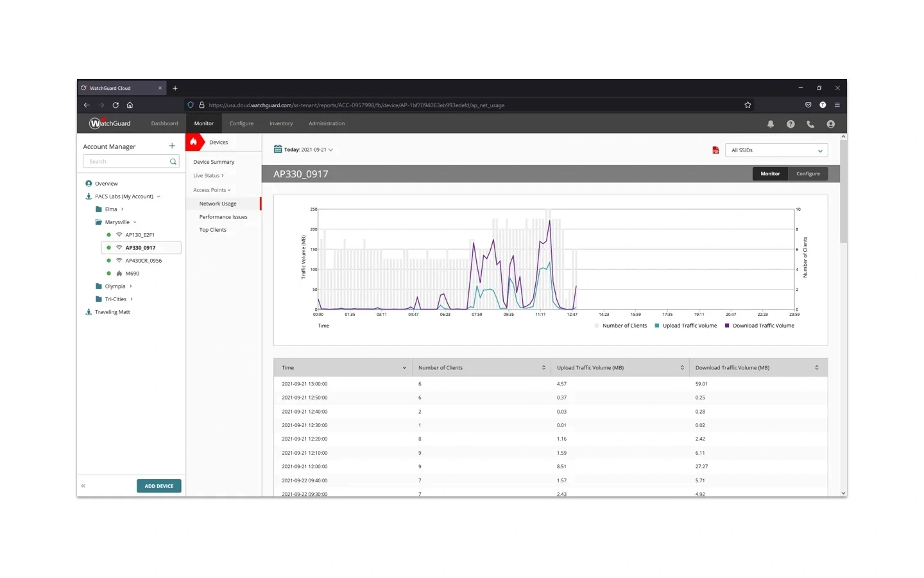Click the WatchGuard logo in the header

pos(110,123)
